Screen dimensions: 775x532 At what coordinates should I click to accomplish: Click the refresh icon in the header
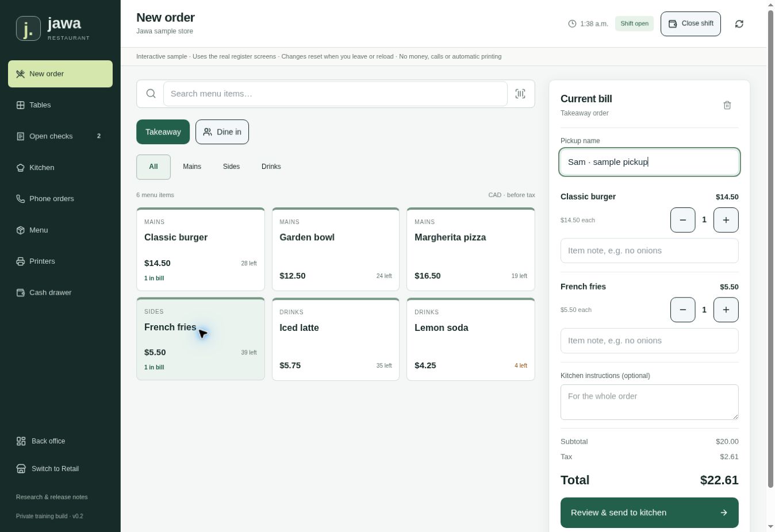click(739, 24)
